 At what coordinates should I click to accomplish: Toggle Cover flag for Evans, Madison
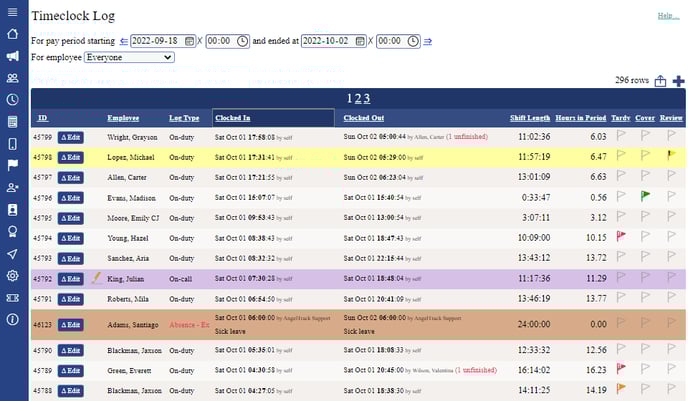click(x=645, y=196)
